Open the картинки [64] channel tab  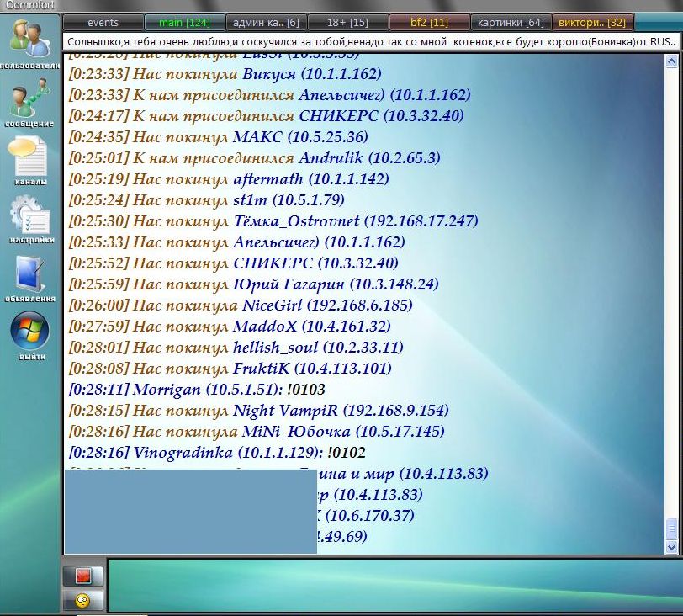(511, 23)
